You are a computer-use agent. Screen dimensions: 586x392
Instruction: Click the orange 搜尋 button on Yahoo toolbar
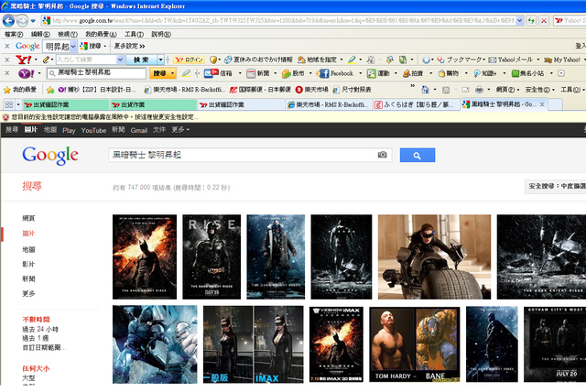point(160,73)
